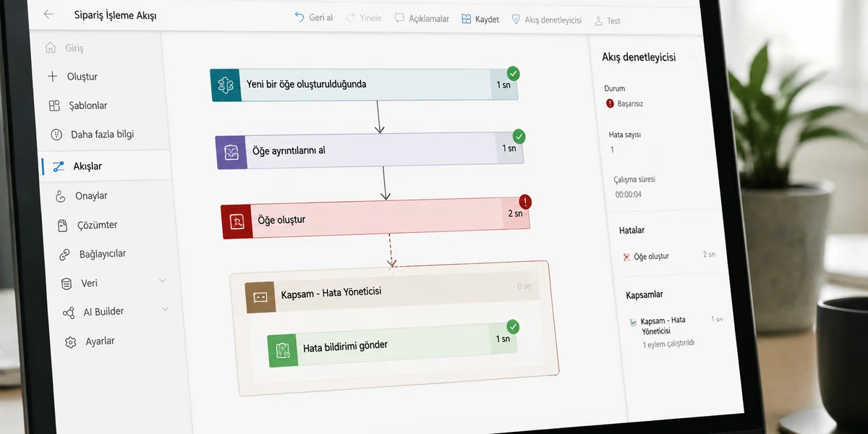This screenshot has height=434, width=868.
Task: Click the Kaydet save icon
Action: tap(467, 19)
